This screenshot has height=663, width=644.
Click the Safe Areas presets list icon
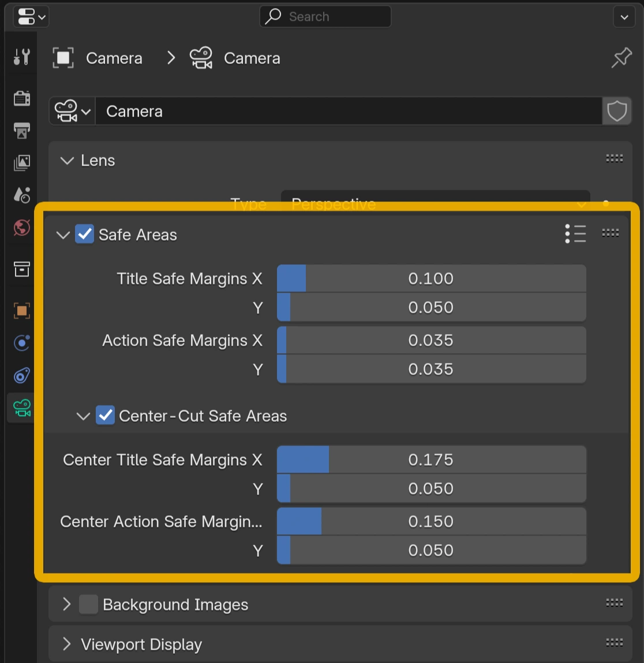(x=575, y=234)
